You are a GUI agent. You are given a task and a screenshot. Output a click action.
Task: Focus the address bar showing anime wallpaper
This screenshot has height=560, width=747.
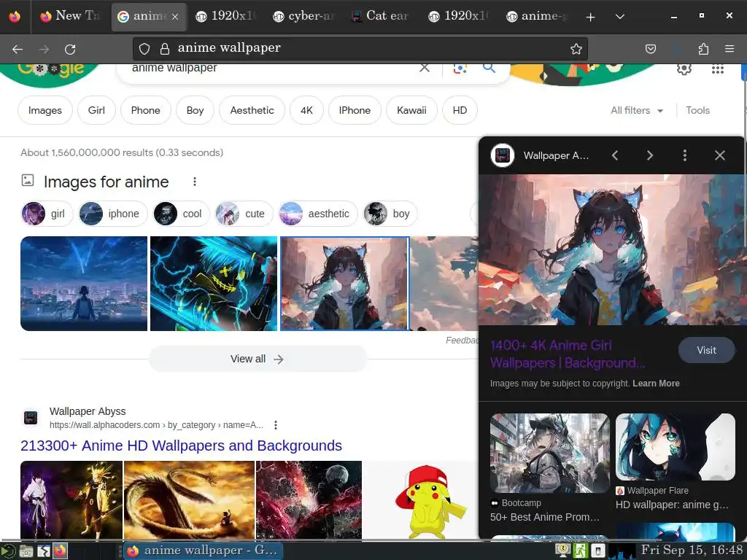(360, 48)
